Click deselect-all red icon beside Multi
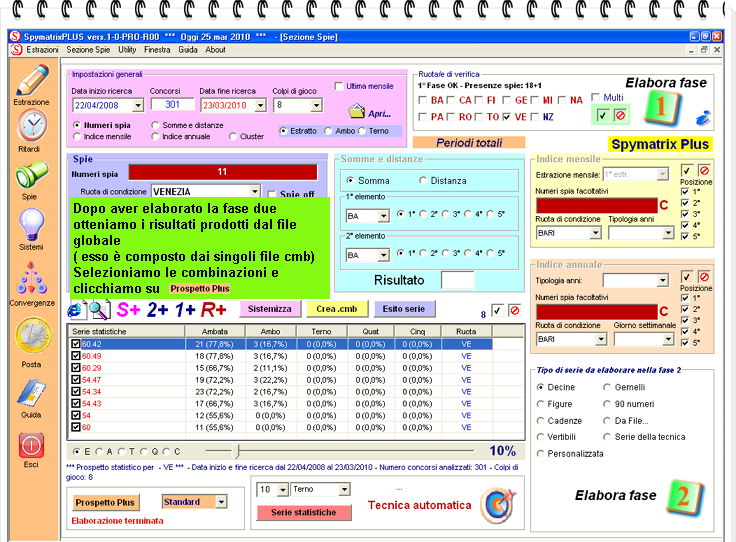The width and height of the screenshot is (736, 542). pyautogui.click(x=620, y=115)
